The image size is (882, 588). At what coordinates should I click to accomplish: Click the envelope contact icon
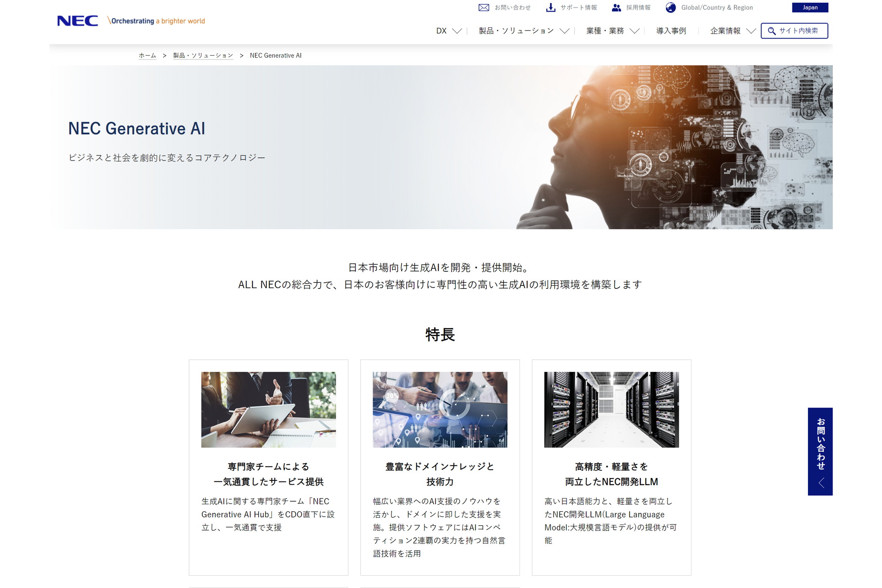click(x=484, y=7)
